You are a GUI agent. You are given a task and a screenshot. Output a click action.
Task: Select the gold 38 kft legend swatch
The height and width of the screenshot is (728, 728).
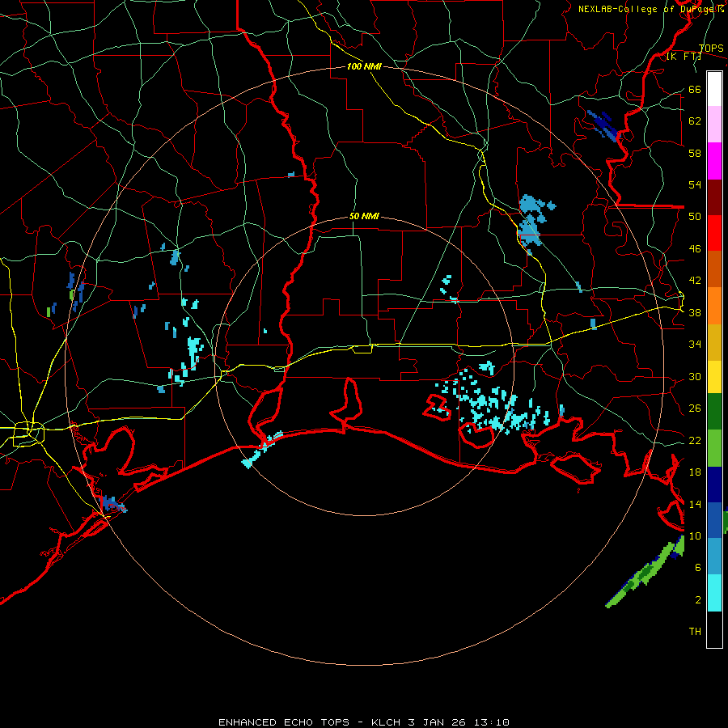(x=714, y=341)
